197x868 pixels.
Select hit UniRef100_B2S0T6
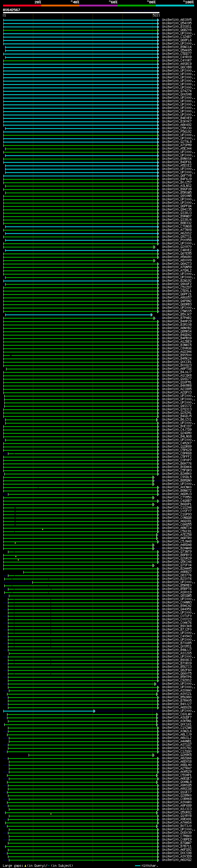177,579
